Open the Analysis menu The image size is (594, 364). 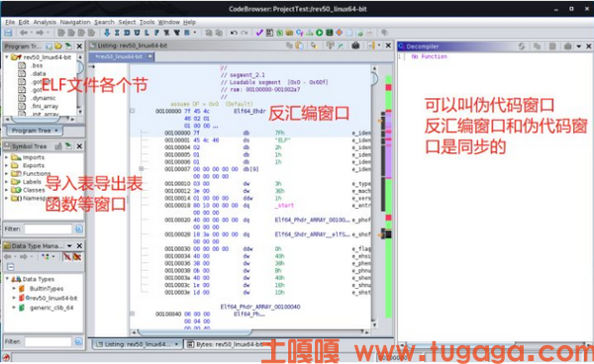(x=45, y=22)
